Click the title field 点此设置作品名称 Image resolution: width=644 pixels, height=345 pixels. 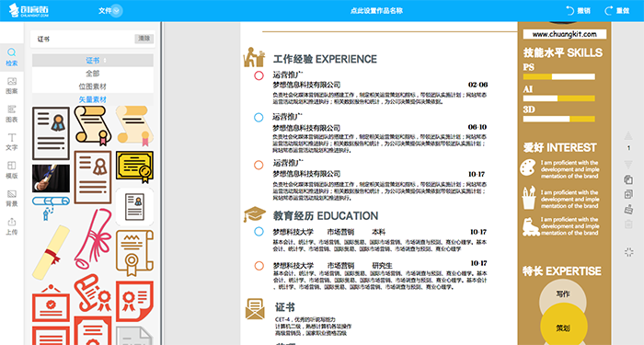[x=376, y=11]
